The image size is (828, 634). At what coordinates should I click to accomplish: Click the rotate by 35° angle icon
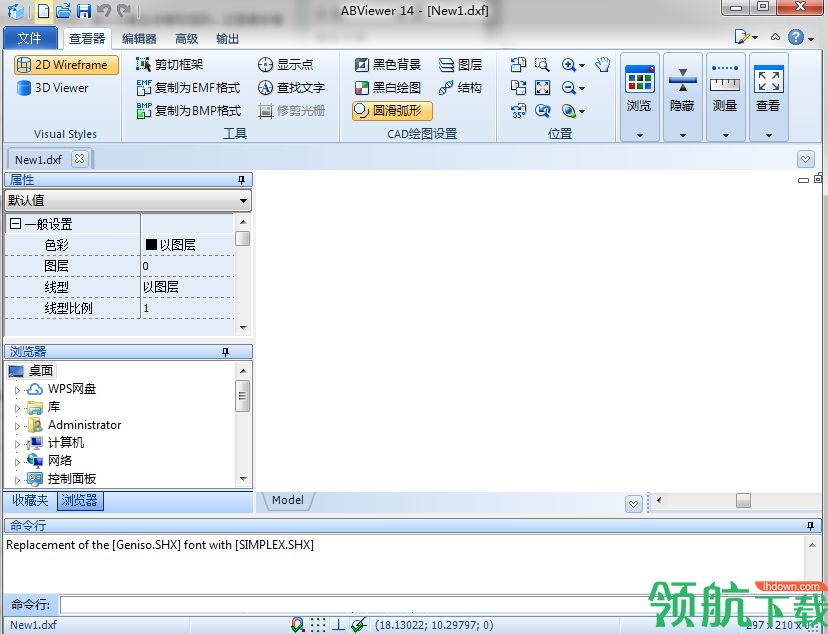coord(518,110)
